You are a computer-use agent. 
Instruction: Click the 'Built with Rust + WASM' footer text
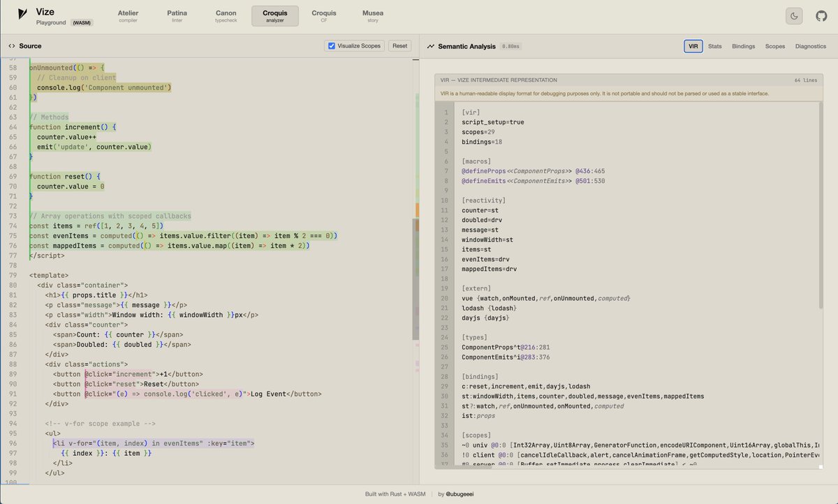[x=396, y=494]
